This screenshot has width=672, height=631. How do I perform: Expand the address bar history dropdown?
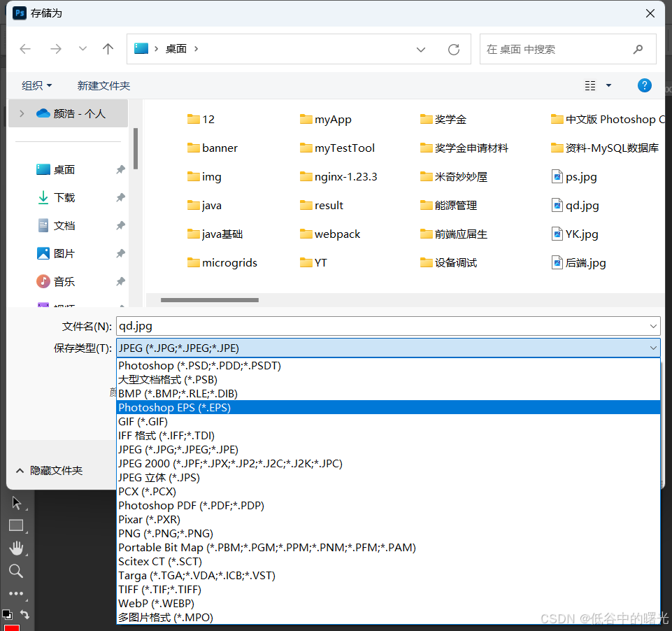click(x=421, y=49)
